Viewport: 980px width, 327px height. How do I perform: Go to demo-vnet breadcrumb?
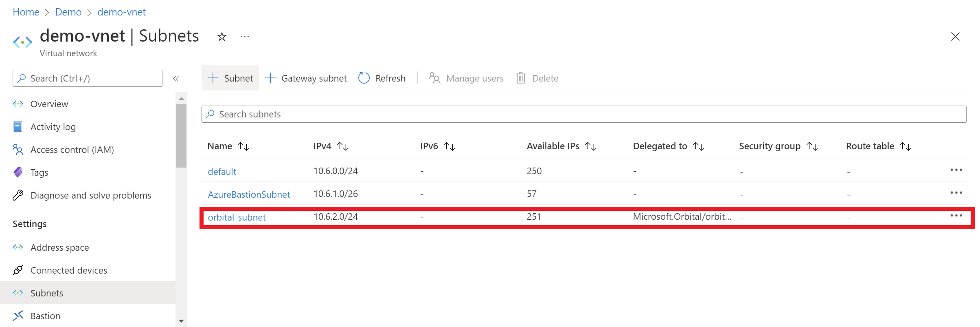pos(121,12)
